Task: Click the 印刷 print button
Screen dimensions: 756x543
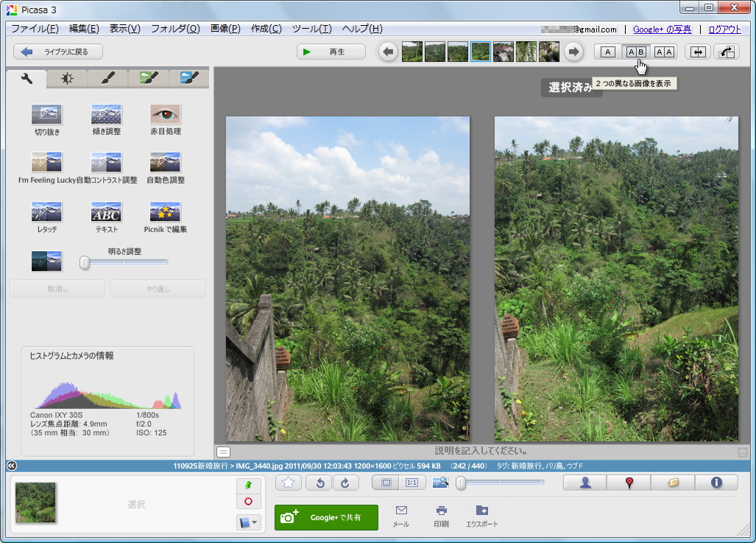Action: (441, 516)
